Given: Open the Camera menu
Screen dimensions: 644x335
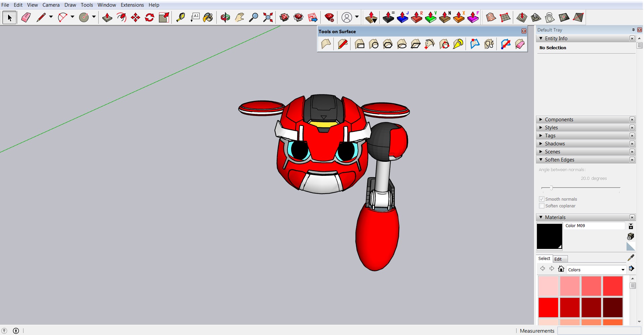Looking at the screenshot, I should 51,5.
